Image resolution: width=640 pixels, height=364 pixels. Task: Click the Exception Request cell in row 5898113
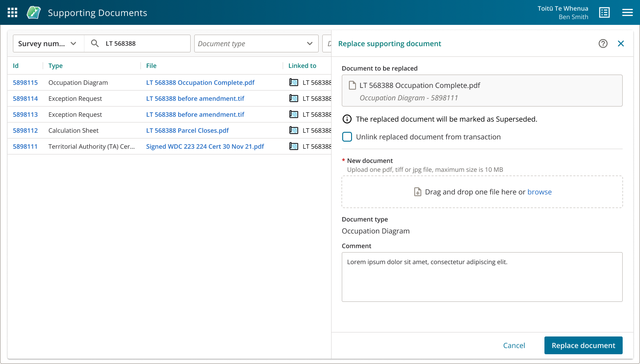[75, 115]
